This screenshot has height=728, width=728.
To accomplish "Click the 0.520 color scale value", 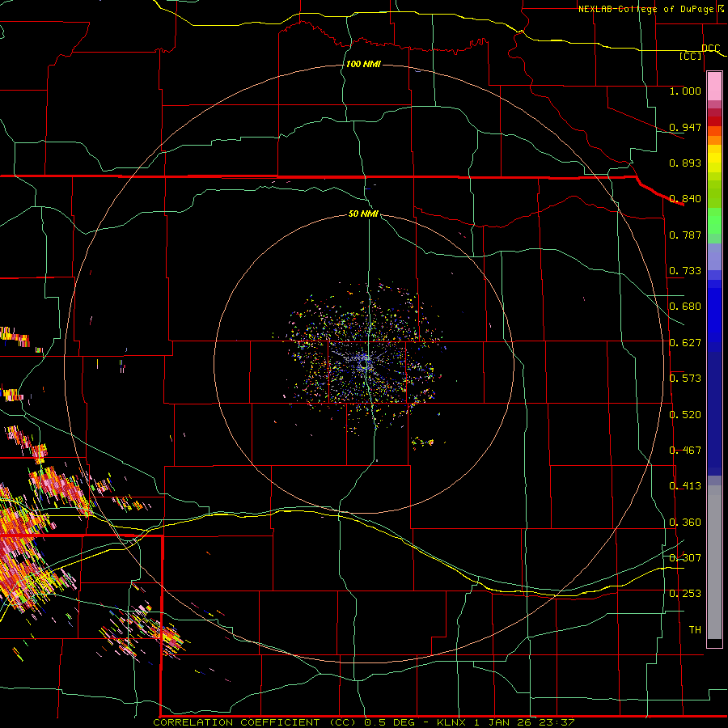I will pyautogui.click(x=685, y=415).
